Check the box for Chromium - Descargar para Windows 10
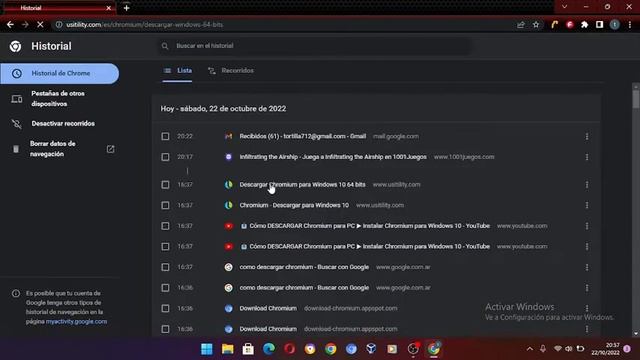Image resolution: width=640 pixels, height=360 pixels. (165, 205)
